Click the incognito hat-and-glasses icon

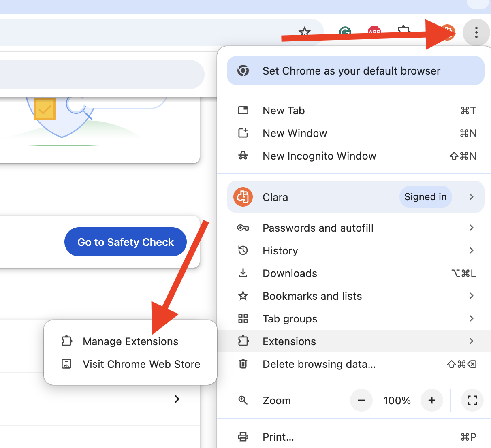pos(243,156)
